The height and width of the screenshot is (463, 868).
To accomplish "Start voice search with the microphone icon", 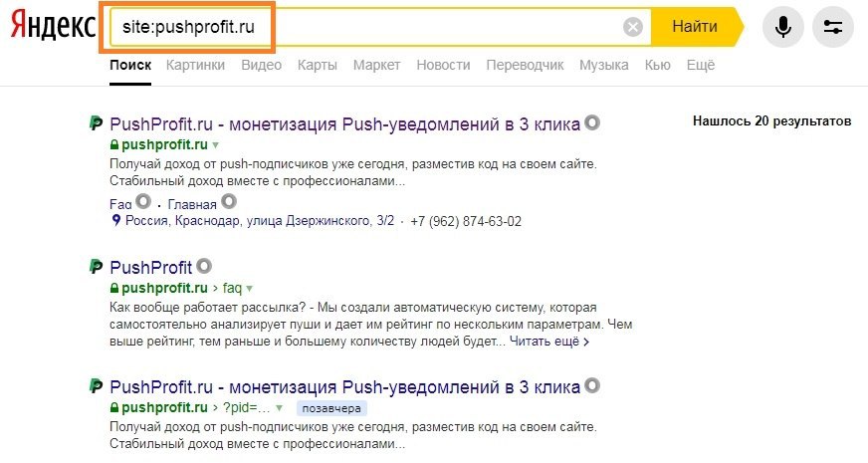I will coord(782,27).
